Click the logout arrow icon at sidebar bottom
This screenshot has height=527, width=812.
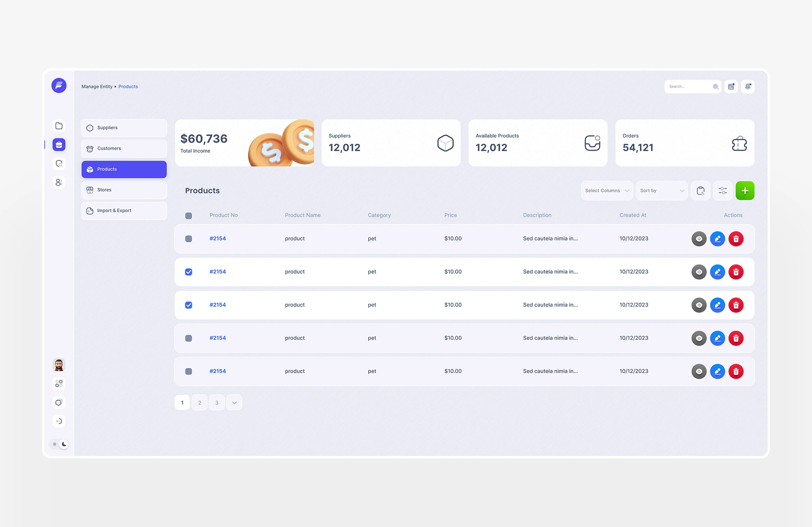(x=59, y=421)
